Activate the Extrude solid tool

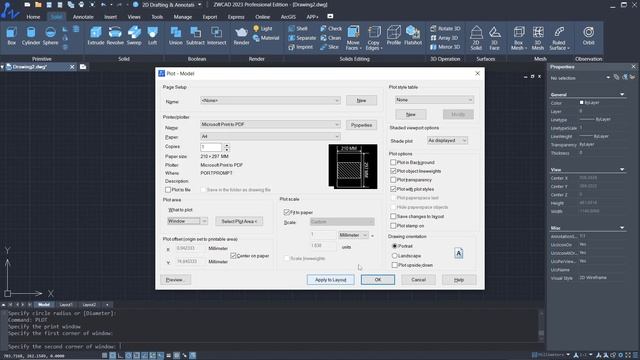click(96, 36)
